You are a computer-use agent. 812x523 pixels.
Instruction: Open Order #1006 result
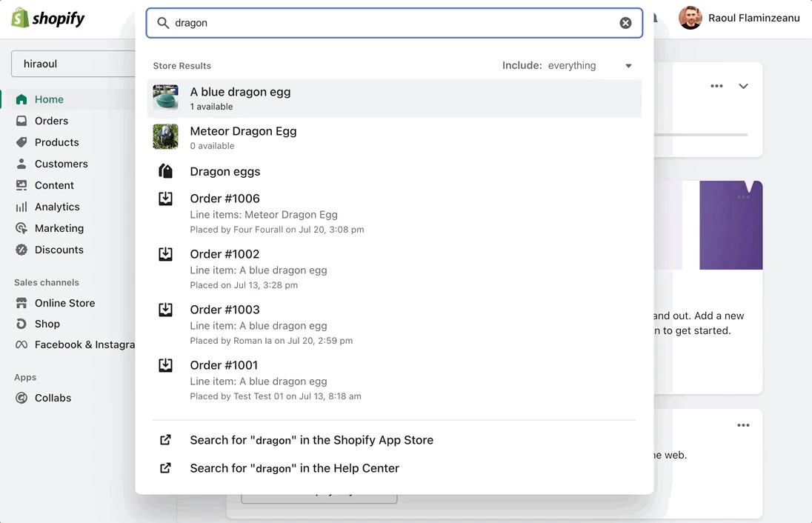click(394, 213)
